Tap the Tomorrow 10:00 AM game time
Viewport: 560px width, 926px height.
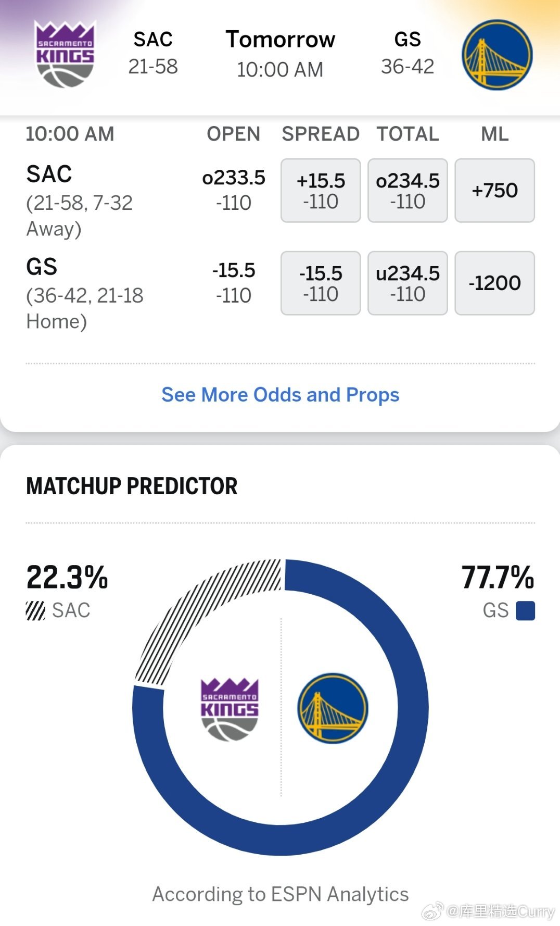tap(280, 54)
